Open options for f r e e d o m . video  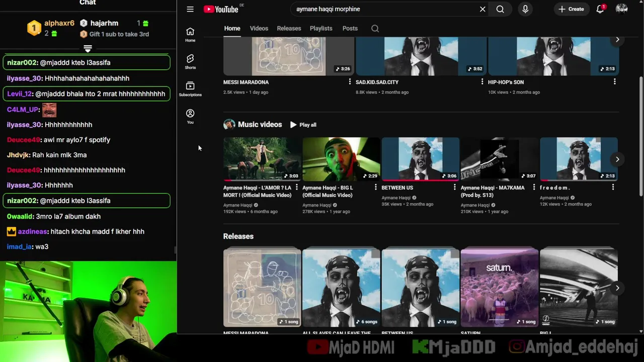pos(613,187)
